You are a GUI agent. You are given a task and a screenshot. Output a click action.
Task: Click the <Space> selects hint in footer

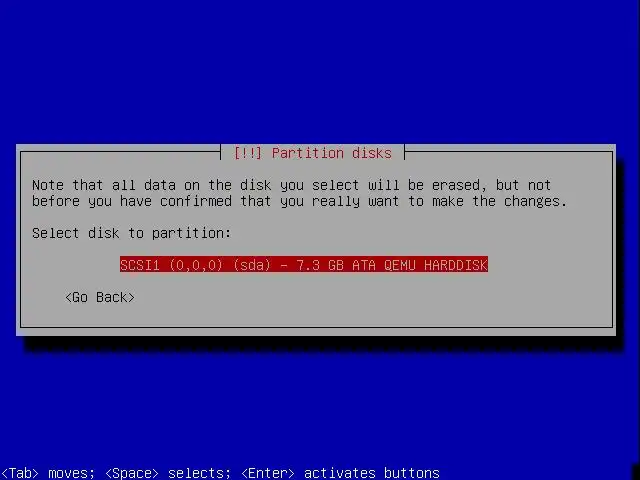point(168,473)
